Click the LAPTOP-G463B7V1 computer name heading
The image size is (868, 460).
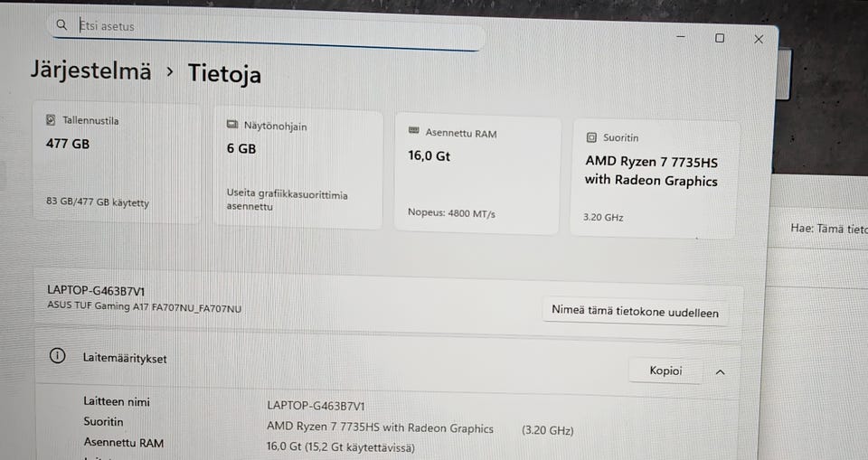96,291
